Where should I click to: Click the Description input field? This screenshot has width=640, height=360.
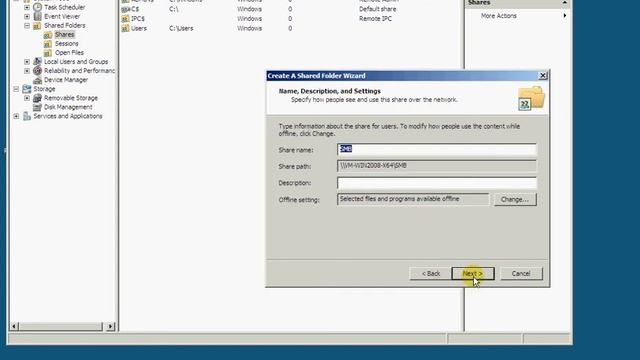(x=437, y=183)
